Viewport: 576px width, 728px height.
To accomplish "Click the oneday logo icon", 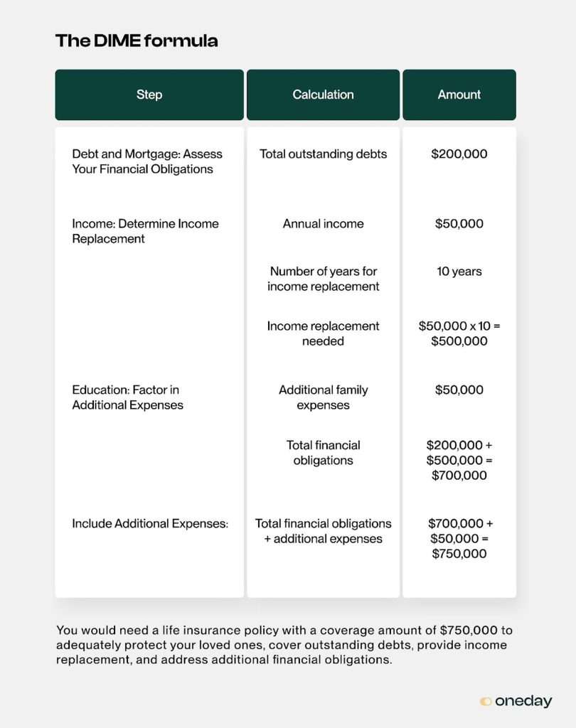I will tap(486, 701).
